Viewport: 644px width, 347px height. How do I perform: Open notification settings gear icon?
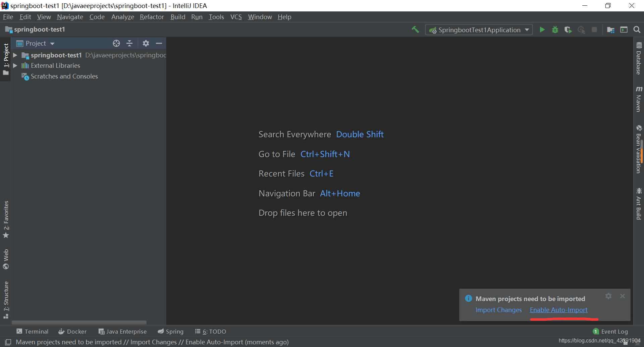point(608,296)
